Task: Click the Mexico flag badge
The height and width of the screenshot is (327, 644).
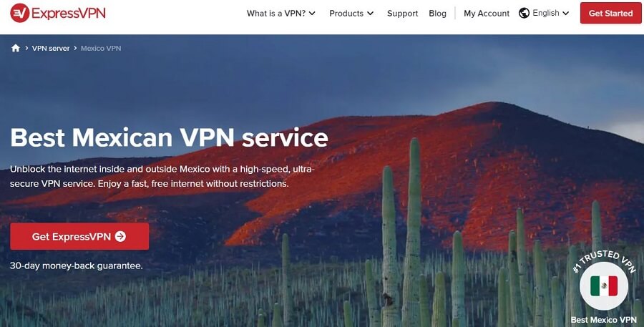Action: (604, 286)
